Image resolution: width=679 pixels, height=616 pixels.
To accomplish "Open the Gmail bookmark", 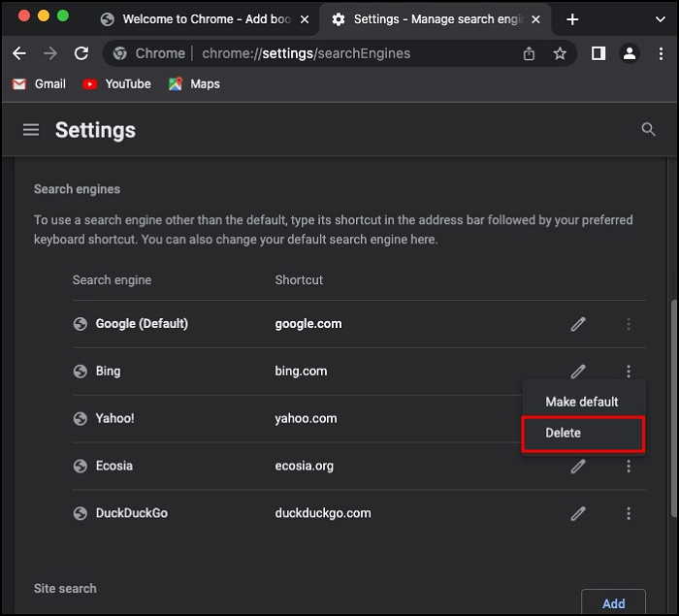I will pos(40,84).
